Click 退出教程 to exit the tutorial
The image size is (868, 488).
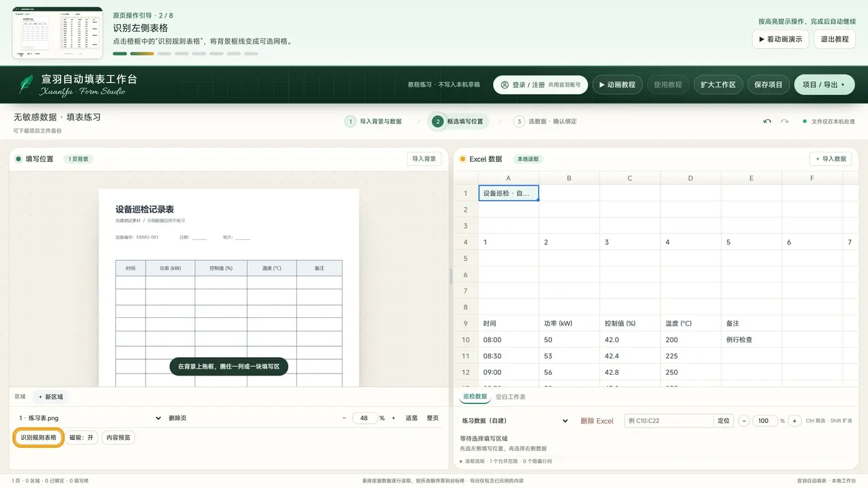coord(835,39)
